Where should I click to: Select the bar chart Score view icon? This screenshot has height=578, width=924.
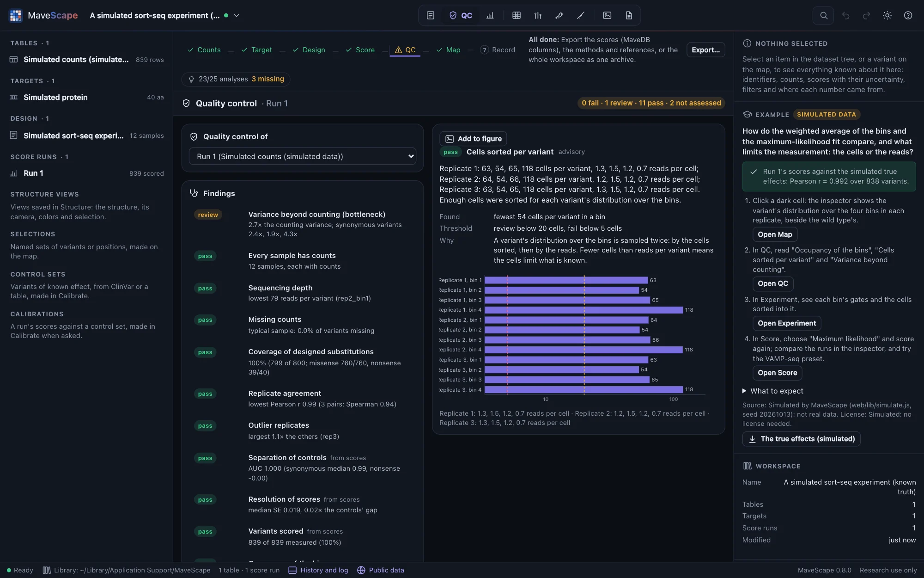[490, 15]
